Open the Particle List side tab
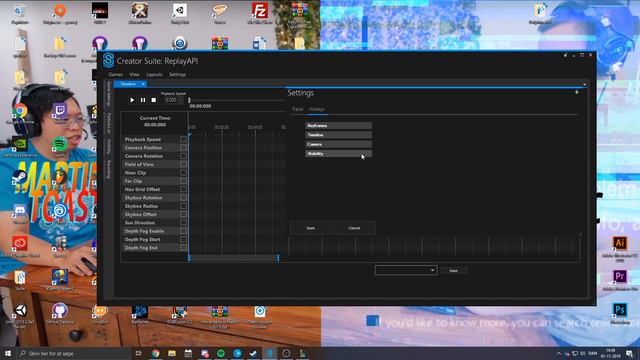 [109, 123]
